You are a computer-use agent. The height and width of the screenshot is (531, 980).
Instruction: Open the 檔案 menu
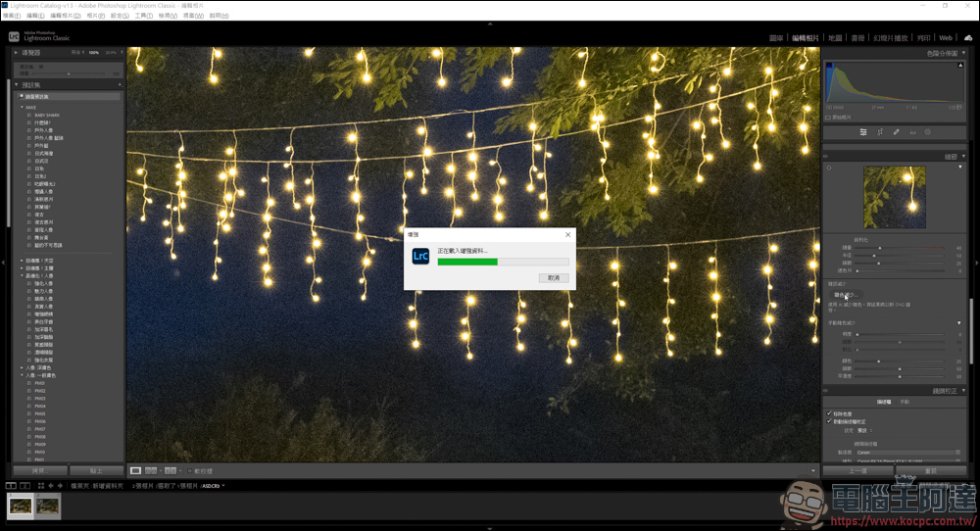pos(11,16)
